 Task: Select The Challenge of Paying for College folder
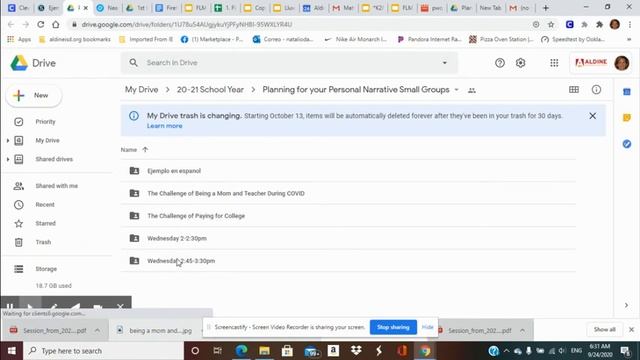point(348,216)
